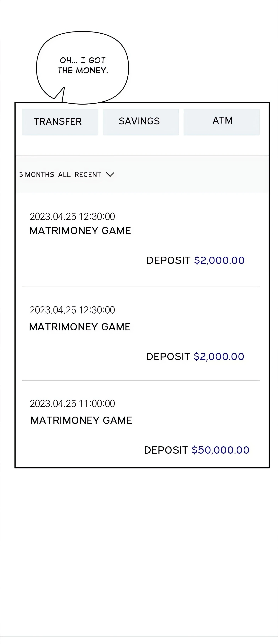Open the bottom MATRIMONEY GAME transaction entry
Image resolution: width=278 pixels, height=644 pixels.
coord(81,420)
